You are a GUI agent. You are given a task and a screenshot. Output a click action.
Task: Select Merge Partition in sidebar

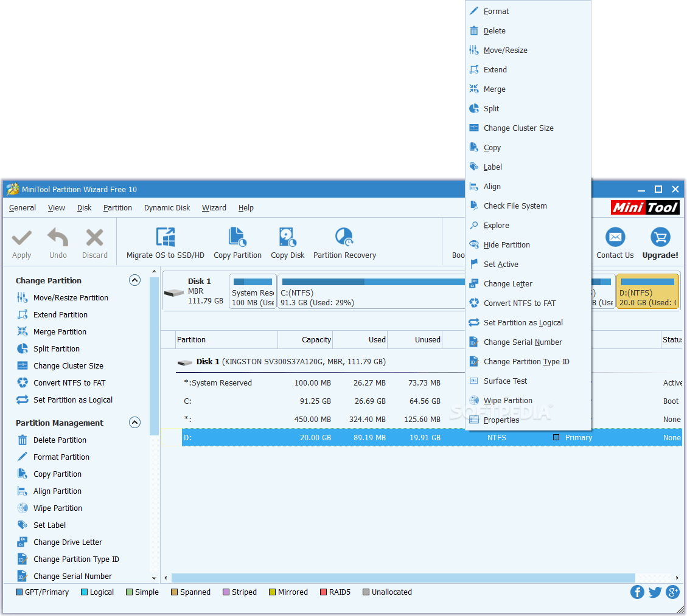click(51, 332)
